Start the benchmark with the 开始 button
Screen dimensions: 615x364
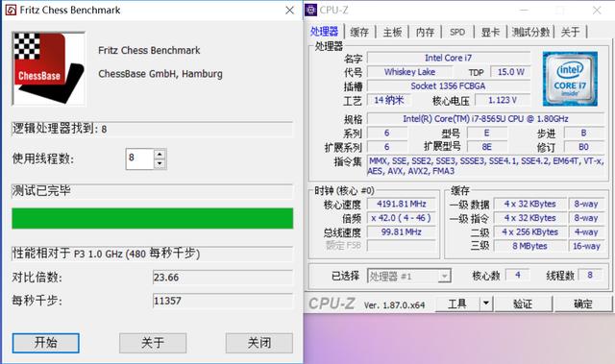click(x=45, y=343)
